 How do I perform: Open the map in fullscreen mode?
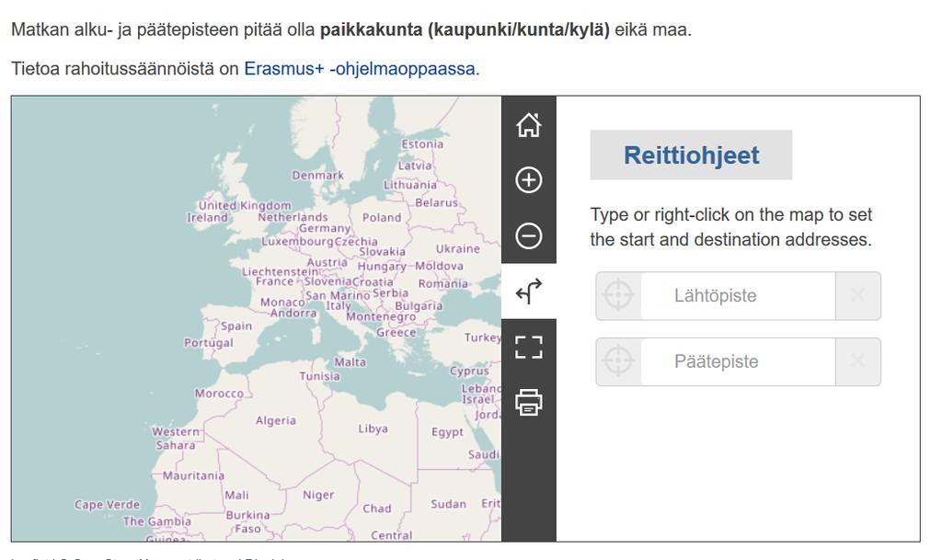click(529, 347)
